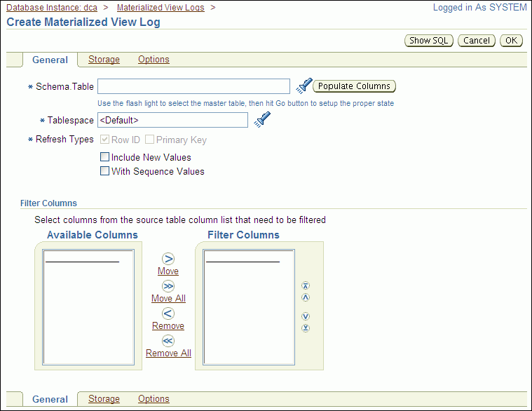Viewport: 532px width, 411px height.
Task: Toggle the Primary Key checkbox
Action: 149,139
